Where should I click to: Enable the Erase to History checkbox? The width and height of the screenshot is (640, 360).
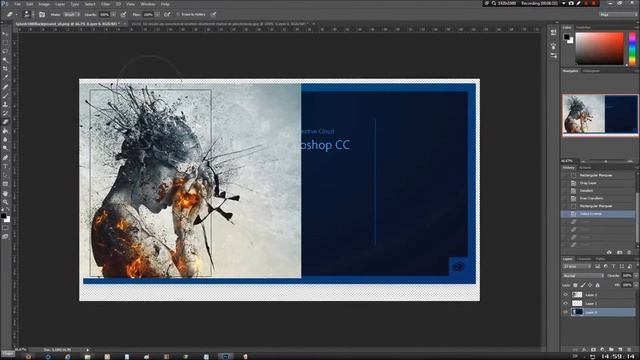click(x=178, y=14)
